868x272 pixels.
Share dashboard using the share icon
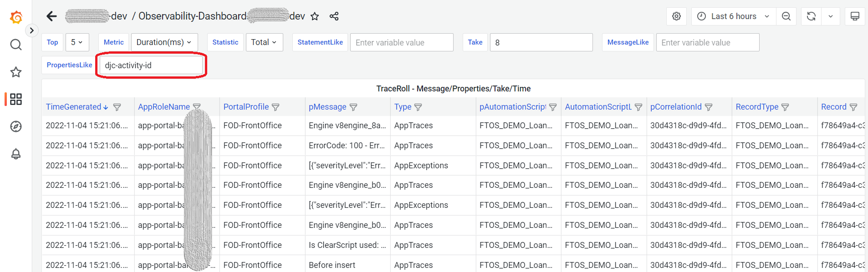click(x=334, y=16)
